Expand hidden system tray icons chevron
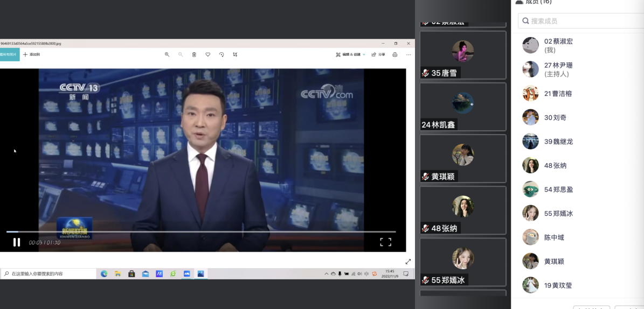The image size is (644, 309). [x=326, y=273]
